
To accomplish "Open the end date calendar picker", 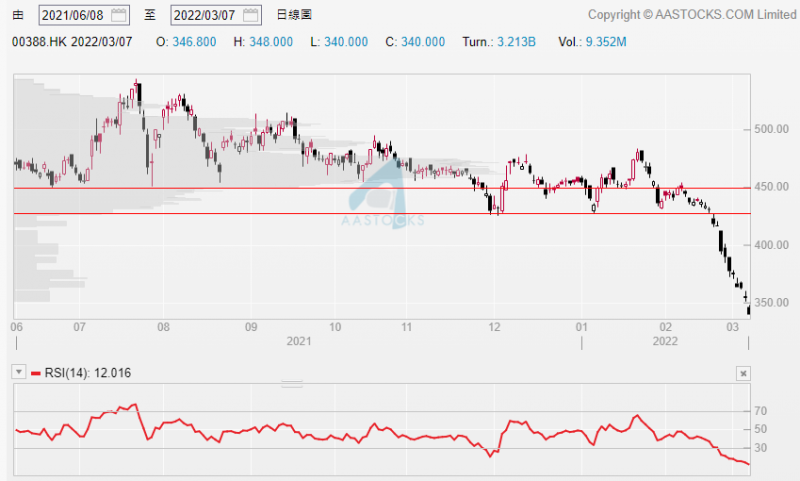I will click(x=251, y=15).
